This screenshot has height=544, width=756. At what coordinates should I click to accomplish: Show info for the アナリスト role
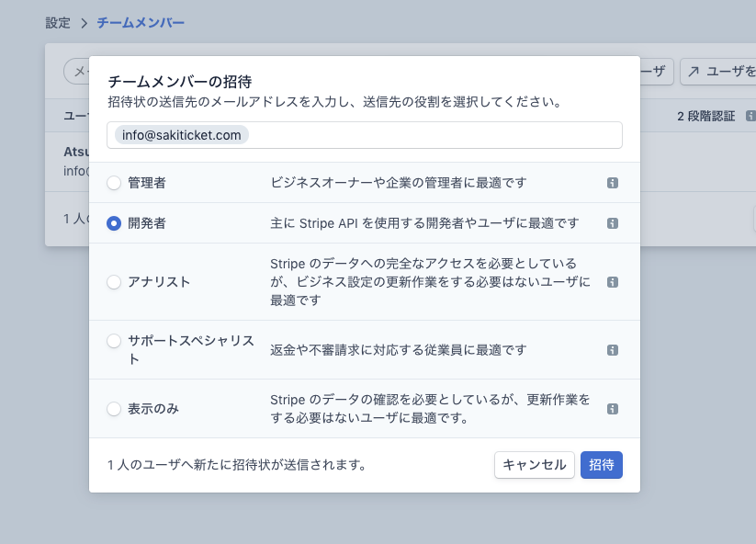click(x=613, y=282)
